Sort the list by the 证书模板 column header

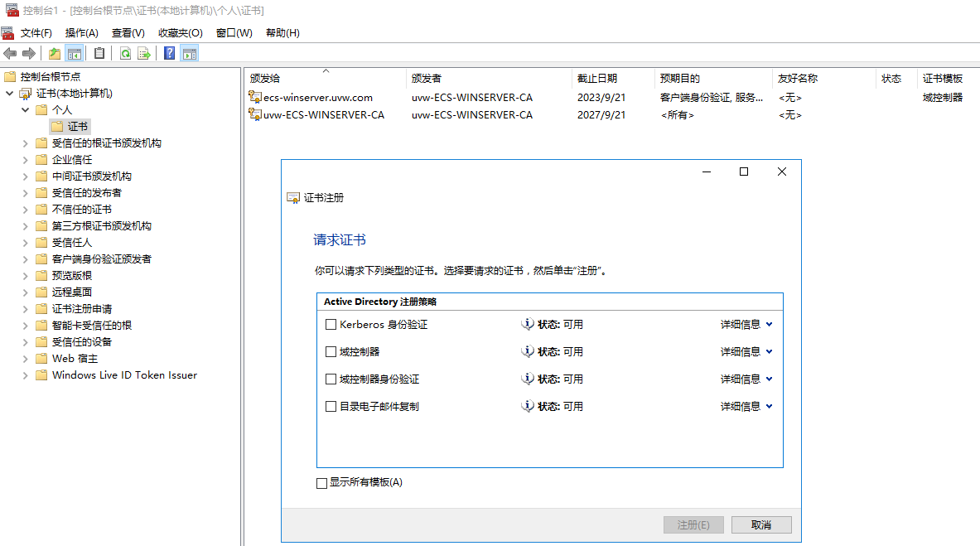click(x=947, y=78)
